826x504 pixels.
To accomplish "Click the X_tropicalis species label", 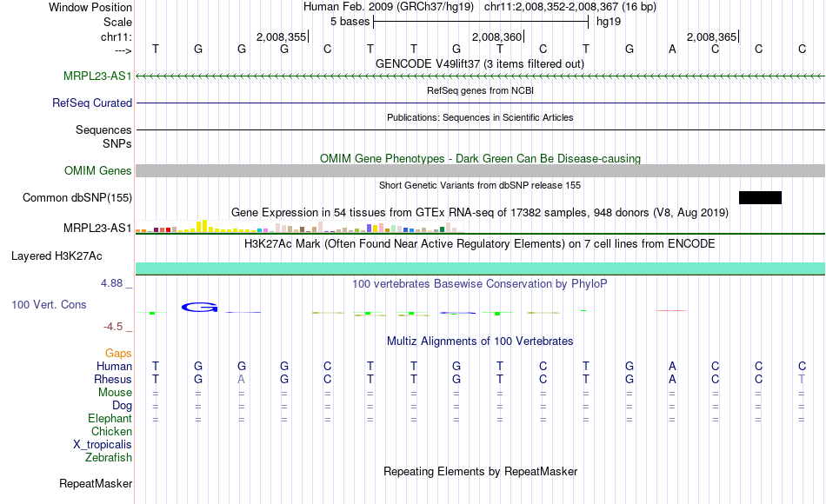I will pyautogui.click(x=103, y=445).
